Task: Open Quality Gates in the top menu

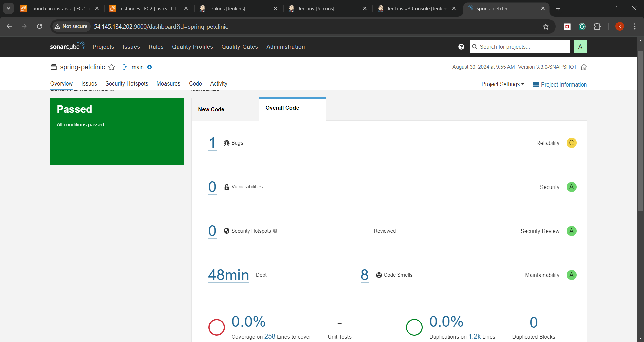Action: point(239,47)
